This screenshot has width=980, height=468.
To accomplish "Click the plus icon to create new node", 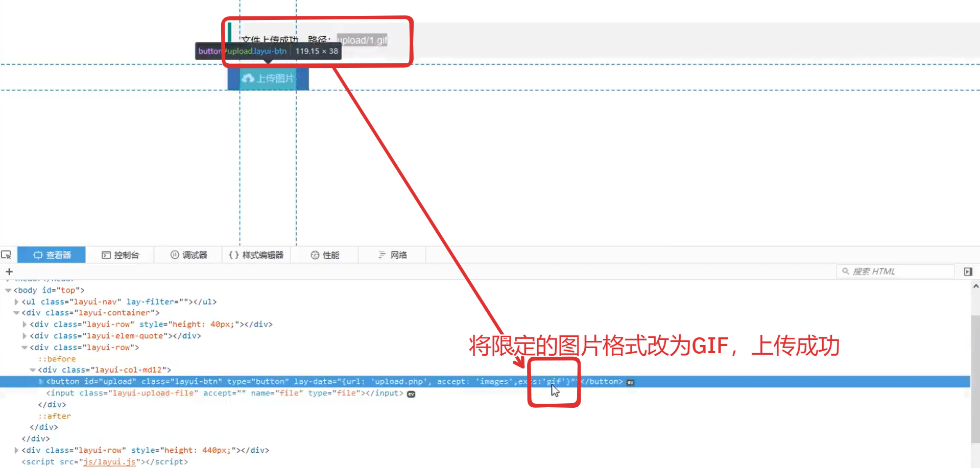I will tap(9, 272).
